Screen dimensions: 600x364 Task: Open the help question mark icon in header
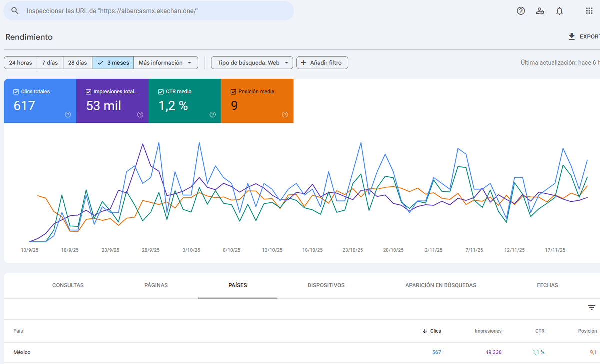[521, 11]
